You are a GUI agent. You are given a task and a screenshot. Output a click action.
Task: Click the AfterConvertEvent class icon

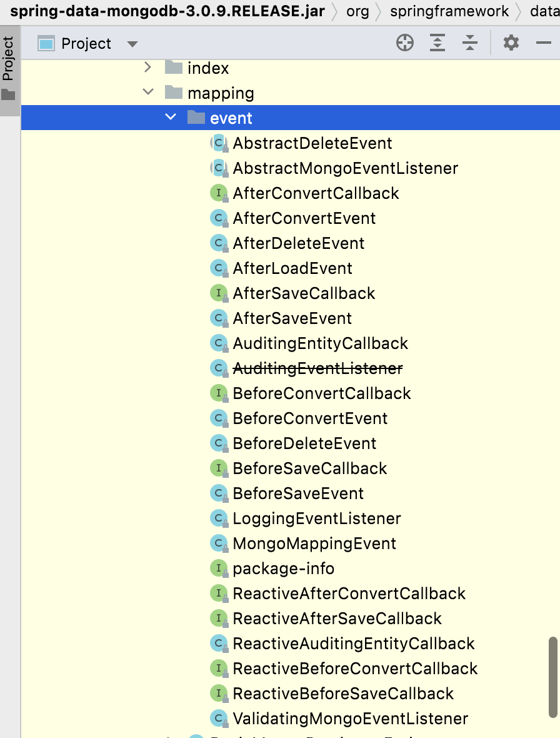click(219, 218)
